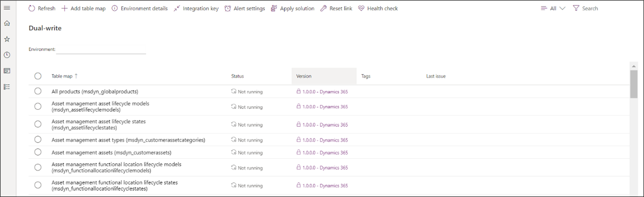This screenshot has width=644, height=197.
Task: Open Environment details
Action: 139,8
